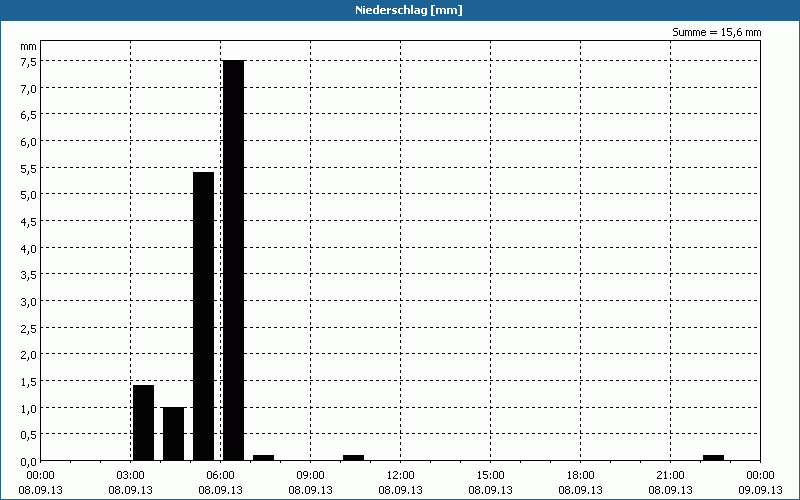Select the bar reaching about 5,4 mm
The height and width of the screenshot is (500, 800).
[204, 316]
